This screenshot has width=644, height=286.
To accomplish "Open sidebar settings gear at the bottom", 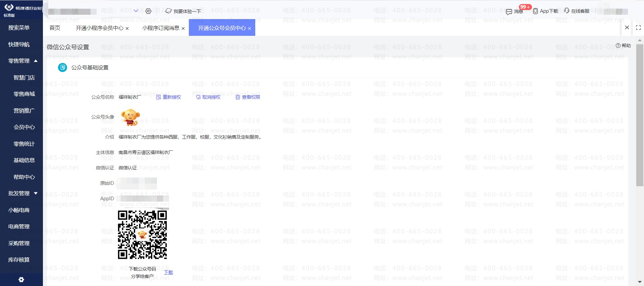I will (x=21, y=280).
